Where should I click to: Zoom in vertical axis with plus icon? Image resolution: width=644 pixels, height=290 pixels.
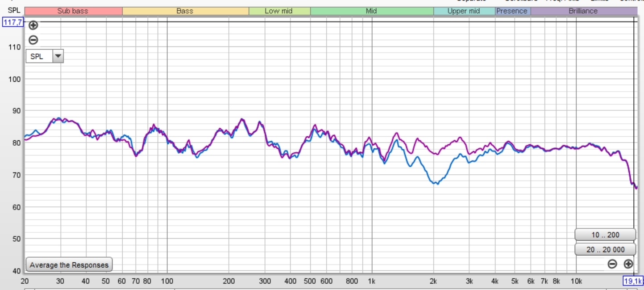(x=33, y=26)
